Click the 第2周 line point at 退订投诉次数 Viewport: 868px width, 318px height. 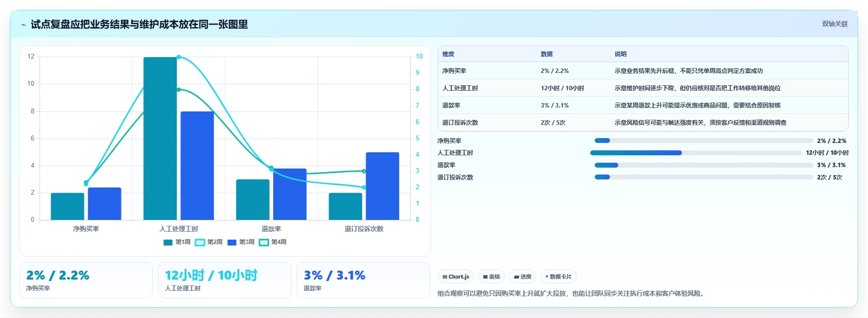click(x=364, y=187)
